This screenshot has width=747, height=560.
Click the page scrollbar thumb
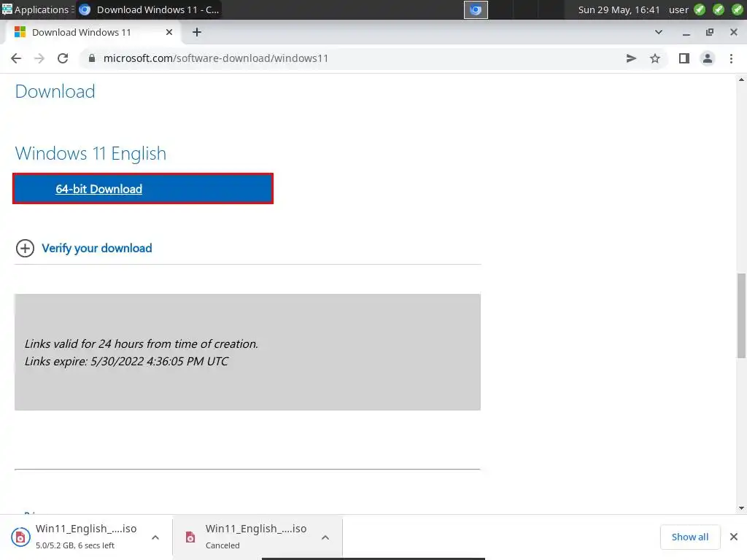[x=741, y=315]
